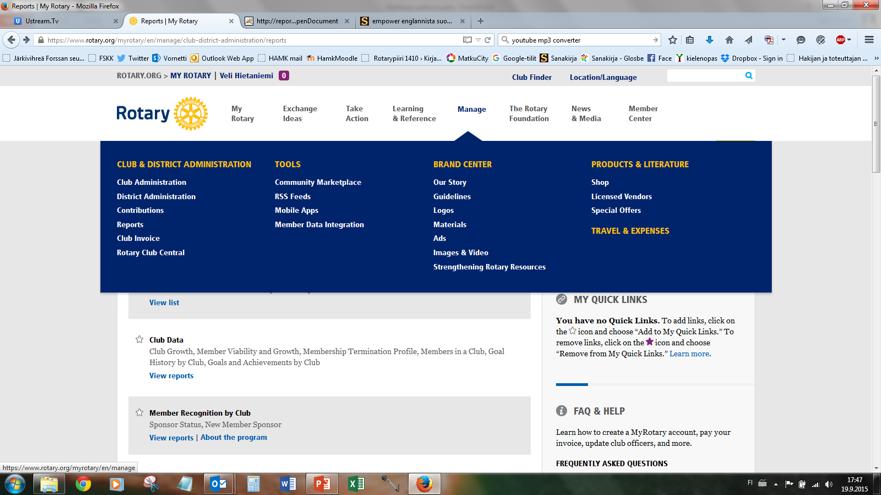Viewport: 881px width, 495px height.
Task: Open The Rotary Foundation menu
Action: coord(528,113)
